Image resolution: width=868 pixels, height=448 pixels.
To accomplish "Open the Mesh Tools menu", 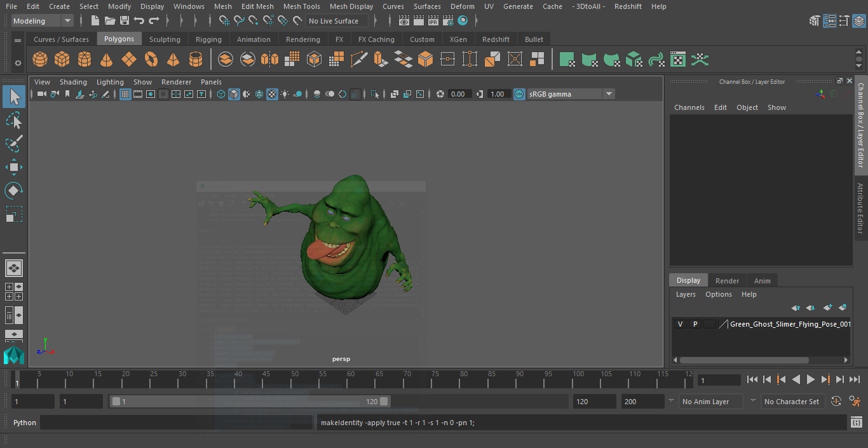I will [301, 6].
